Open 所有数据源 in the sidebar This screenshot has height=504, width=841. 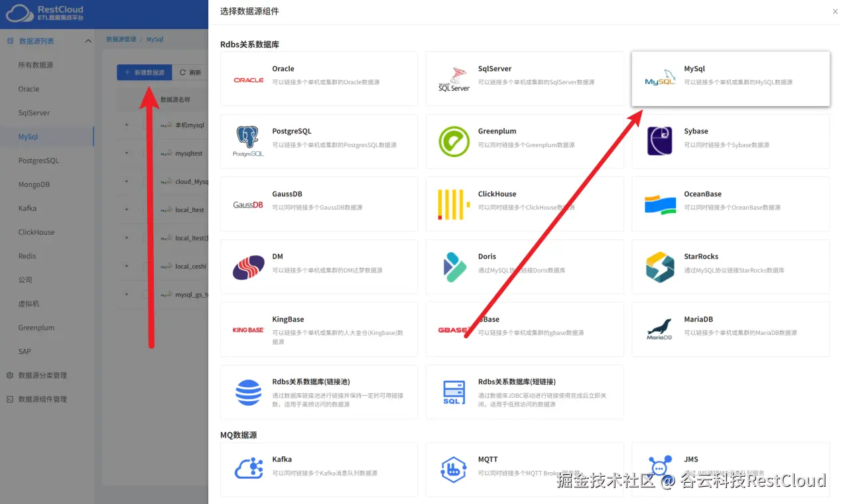[36, 65]
